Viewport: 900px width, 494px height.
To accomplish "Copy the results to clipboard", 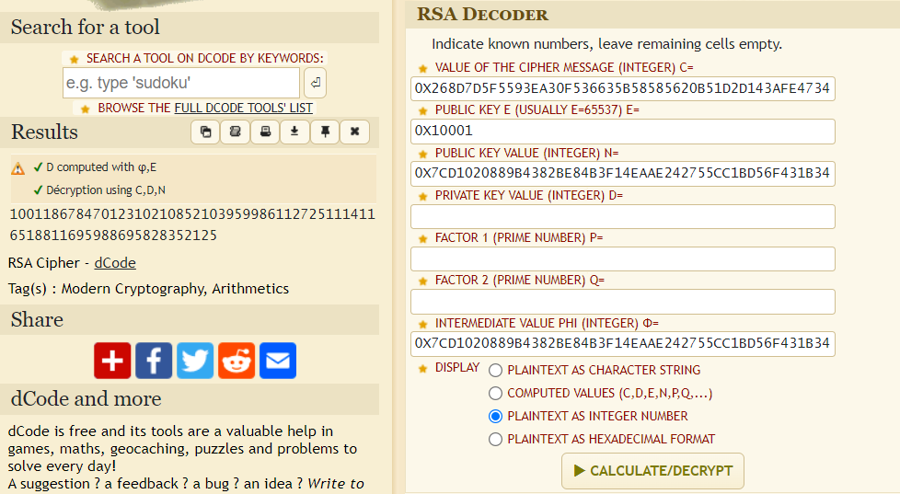I will click(205, 131).
